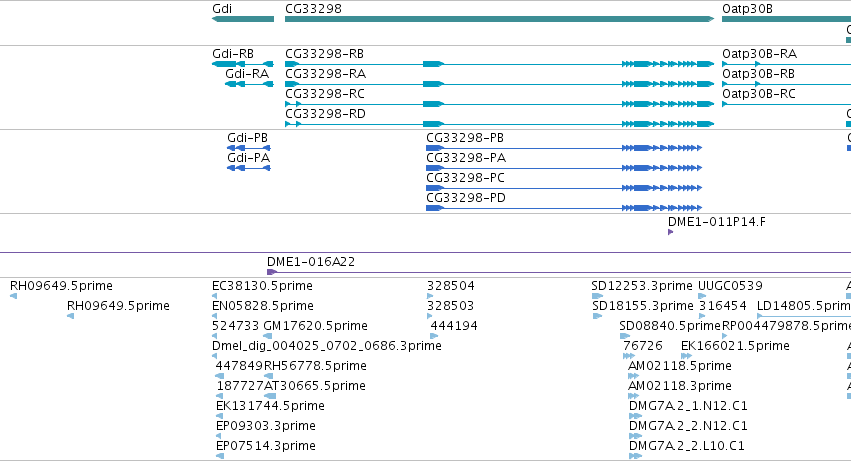
Task: Select protein Gdi-PB
Action: (247, 138)
